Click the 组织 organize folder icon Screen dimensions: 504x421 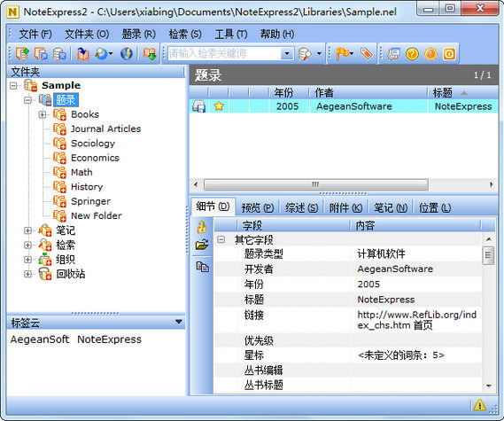45,260
